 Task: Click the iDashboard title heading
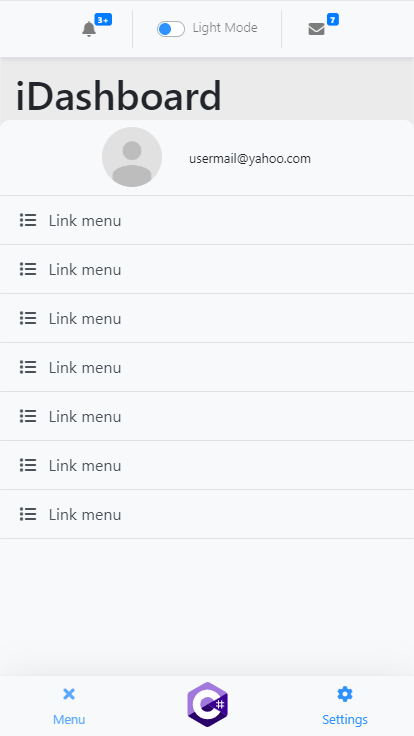118,96
